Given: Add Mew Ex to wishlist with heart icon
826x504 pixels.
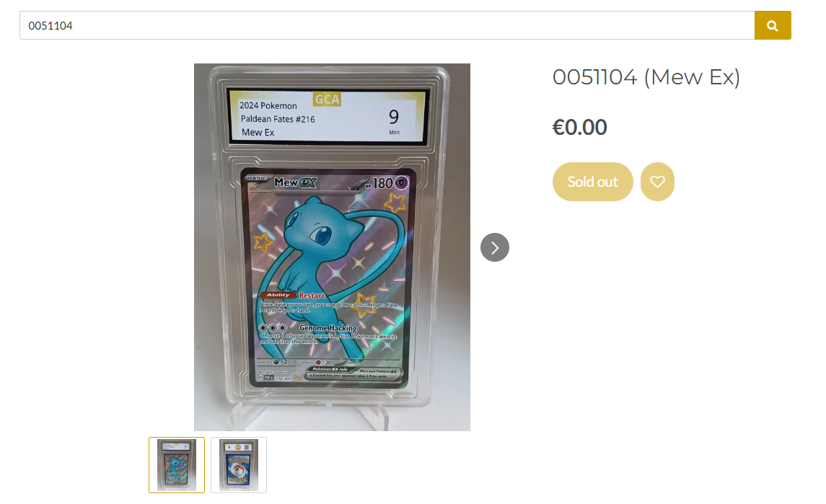Looking at the screenshot, I should click(657, 182).
